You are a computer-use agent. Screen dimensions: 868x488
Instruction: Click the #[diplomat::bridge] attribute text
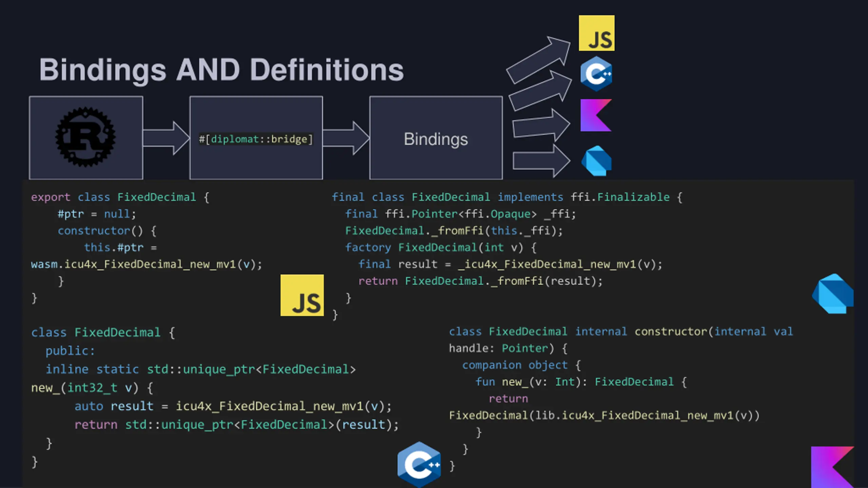[x=256, y=139]
